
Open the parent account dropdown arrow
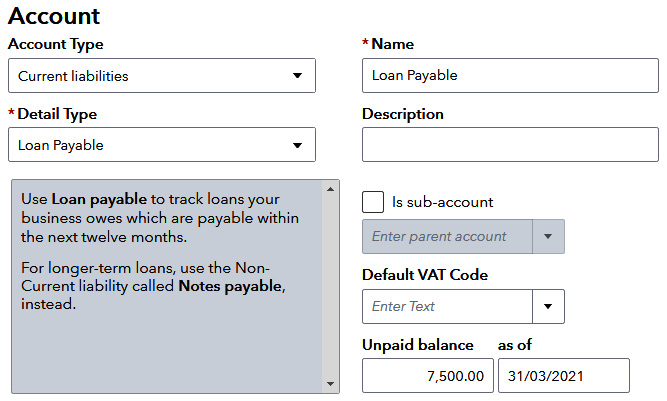click(x=548, y=237)
